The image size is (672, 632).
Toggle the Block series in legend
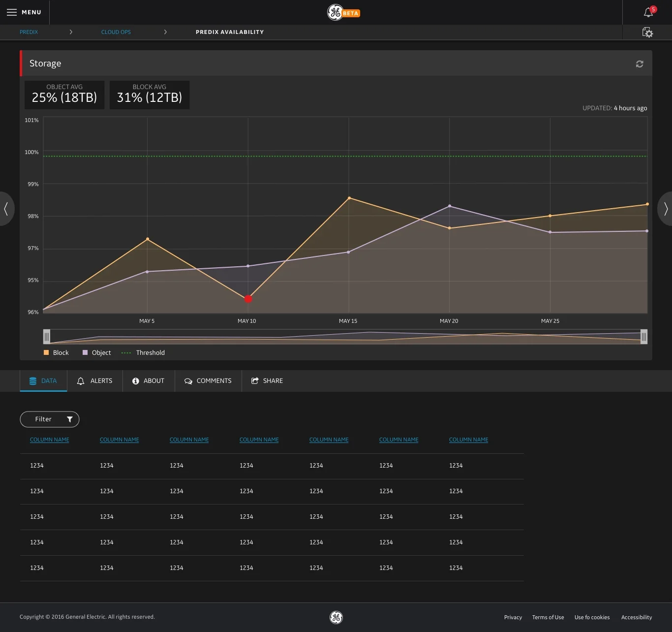pos(56,353)
